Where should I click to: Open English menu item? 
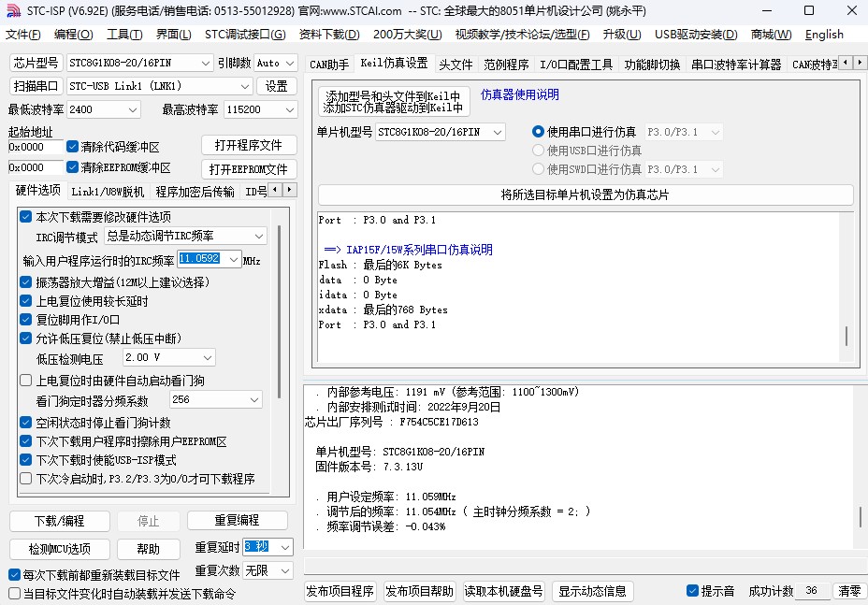824,35
